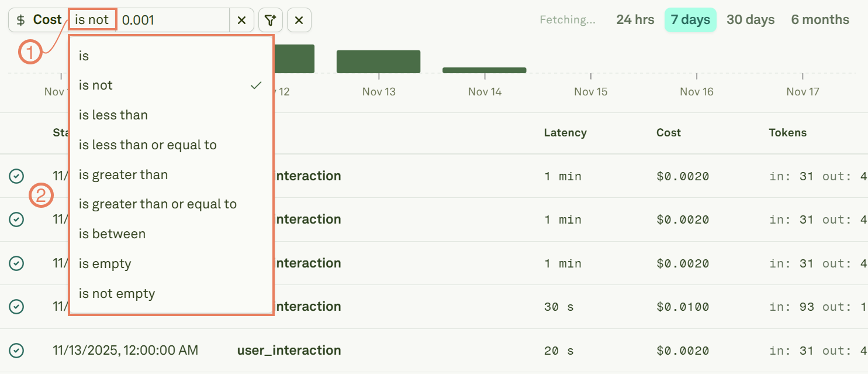Select 'is between' from the operator list
The height and width of the screenshot is (374, 868).
(112, 234)
